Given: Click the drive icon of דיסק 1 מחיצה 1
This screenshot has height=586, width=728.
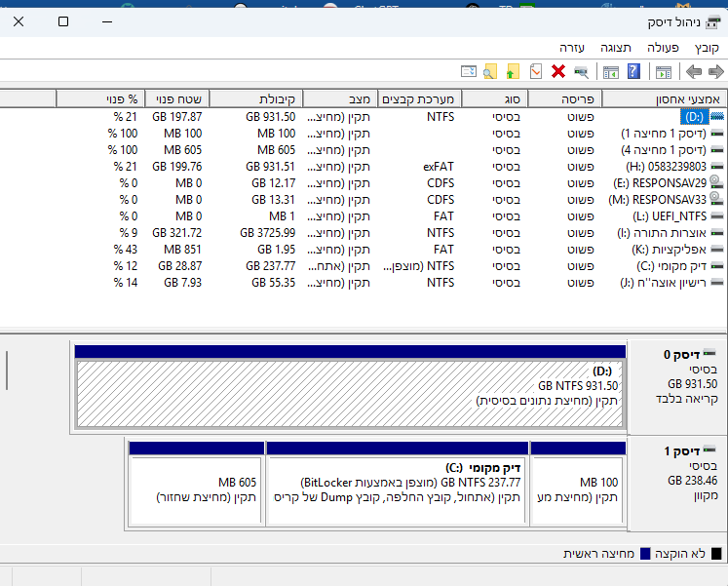Looking at the screenshot, I should 717,134.
